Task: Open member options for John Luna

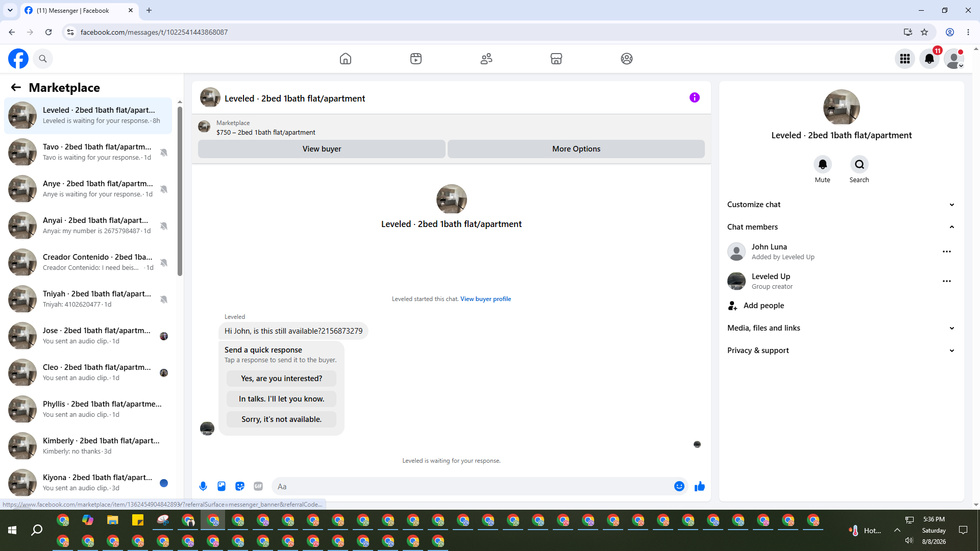Action: 947,252
